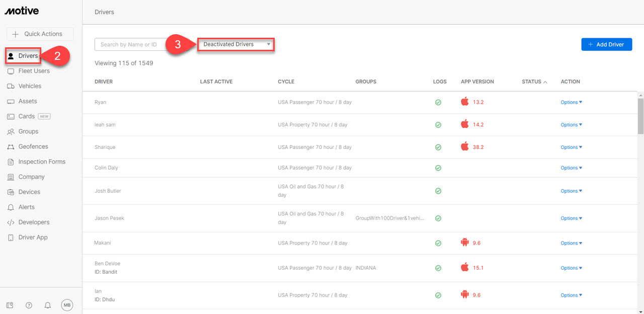The height and width of the screenshot is (314, 644).
Task: Click the Developers code icon
Action: point(11,222)
